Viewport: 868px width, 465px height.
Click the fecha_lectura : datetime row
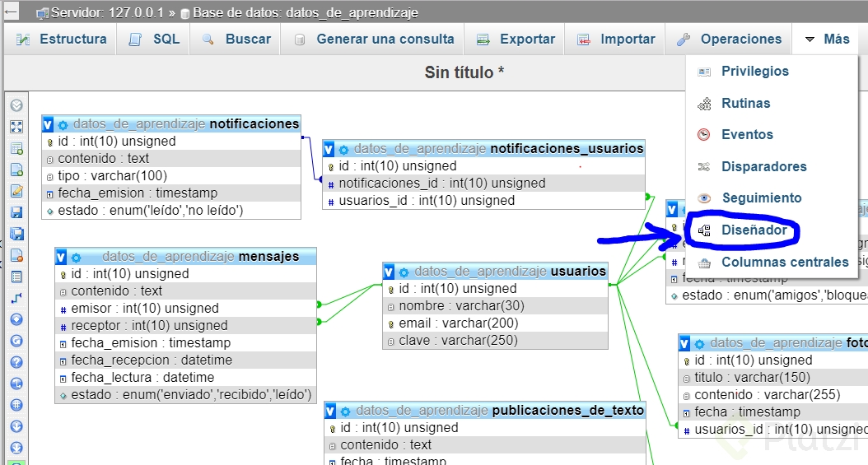point(185,378)
